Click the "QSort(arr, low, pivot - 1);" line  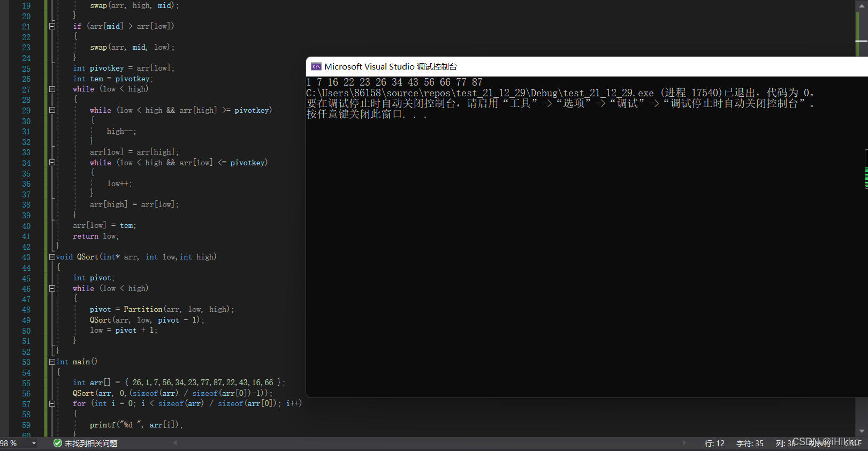(x=147, y=320)
